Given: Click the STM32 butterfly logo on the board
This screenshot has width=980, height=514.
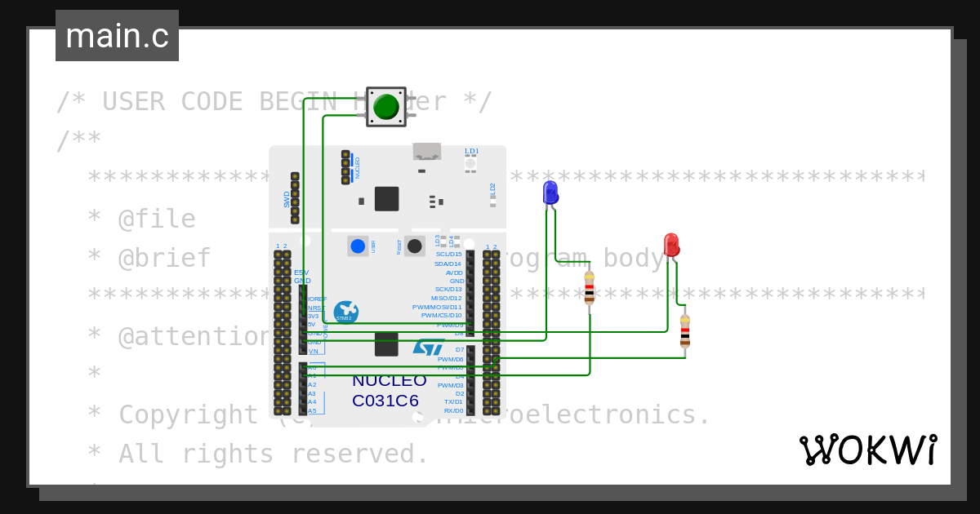Looking at the screenshot, I should click(x=345, y=312).
